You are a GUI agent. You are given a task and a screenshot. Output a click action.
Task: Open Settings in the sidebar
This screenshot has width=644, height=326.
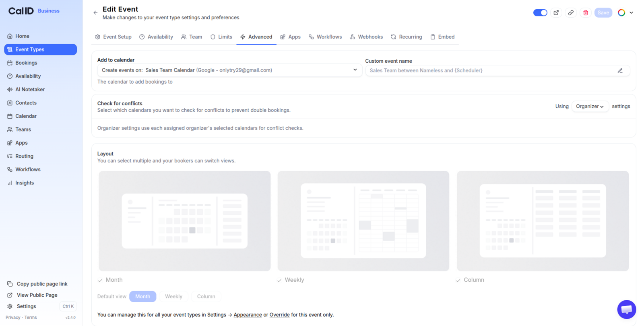pos(22,306)
